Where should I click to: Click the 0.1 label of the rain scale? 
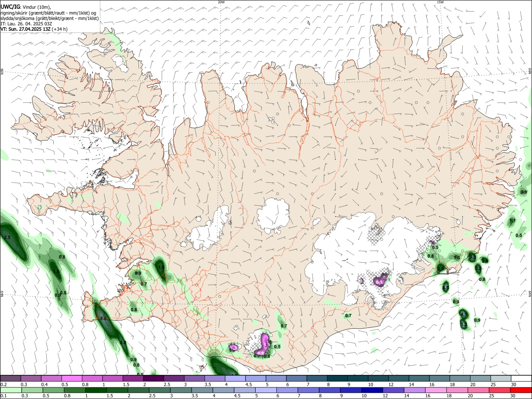pyautogui.click(x=3, y=396)
